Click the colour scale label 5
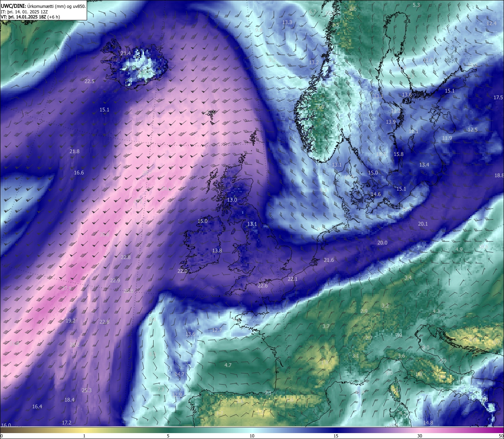Image resolution: width=504 pixels, height=439 pixels. point(168,436)
